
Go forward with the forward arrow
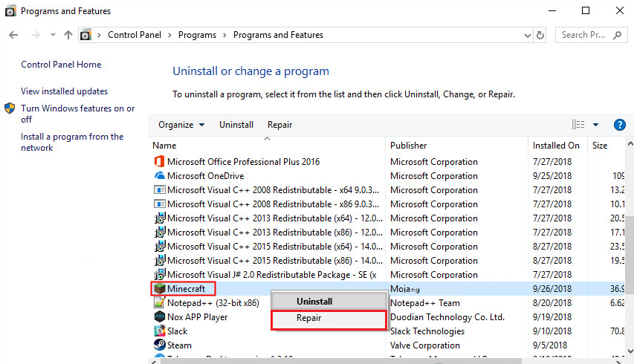36,35
